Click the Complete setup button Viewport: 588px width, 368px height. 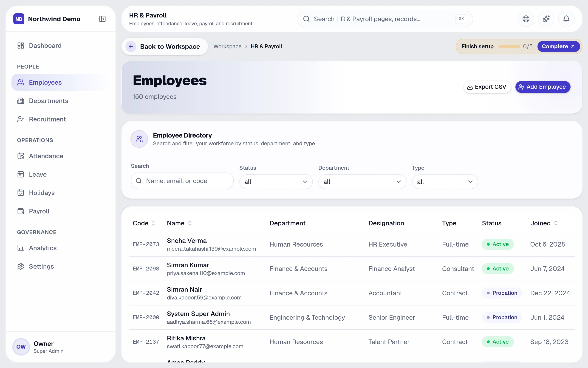point(558,46)
